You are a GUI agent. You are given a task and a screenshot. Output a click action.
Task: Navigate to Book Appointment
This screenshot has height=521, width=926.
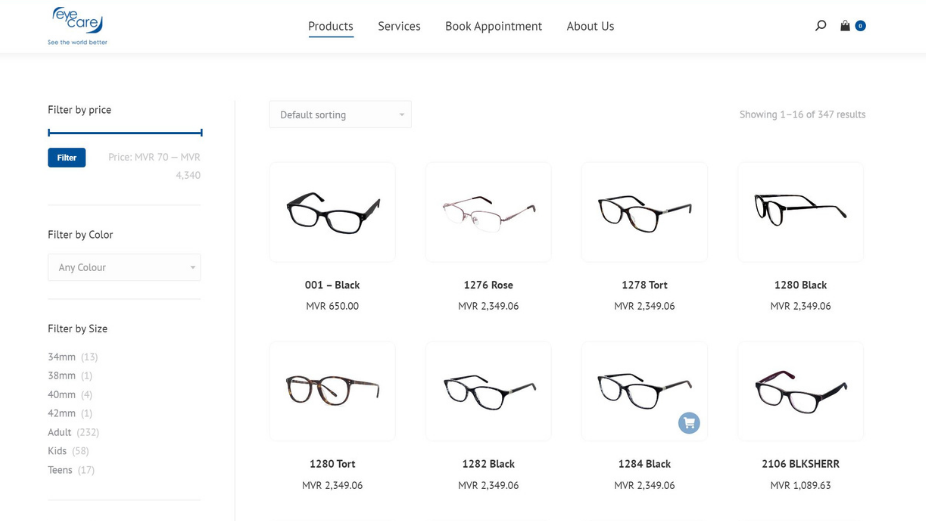click(x=493, y=27)
